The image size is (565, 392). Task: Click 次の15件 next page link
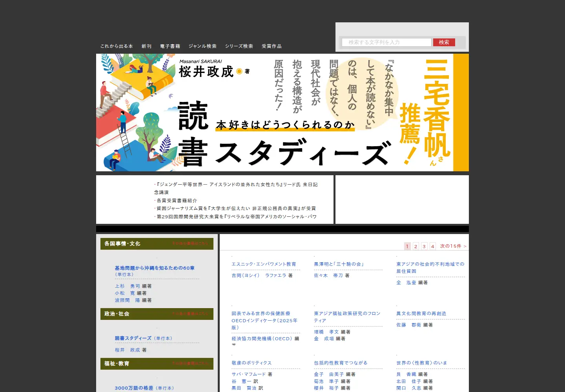(453, 246)
